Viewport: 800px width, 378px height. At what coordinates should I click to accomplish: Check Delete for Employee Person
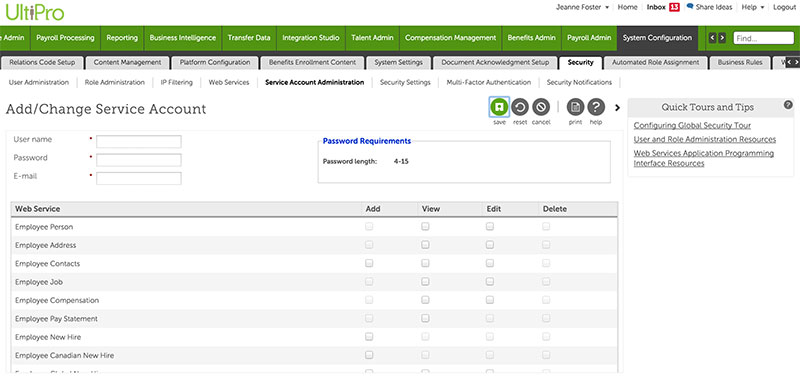[x=546, y=227]
